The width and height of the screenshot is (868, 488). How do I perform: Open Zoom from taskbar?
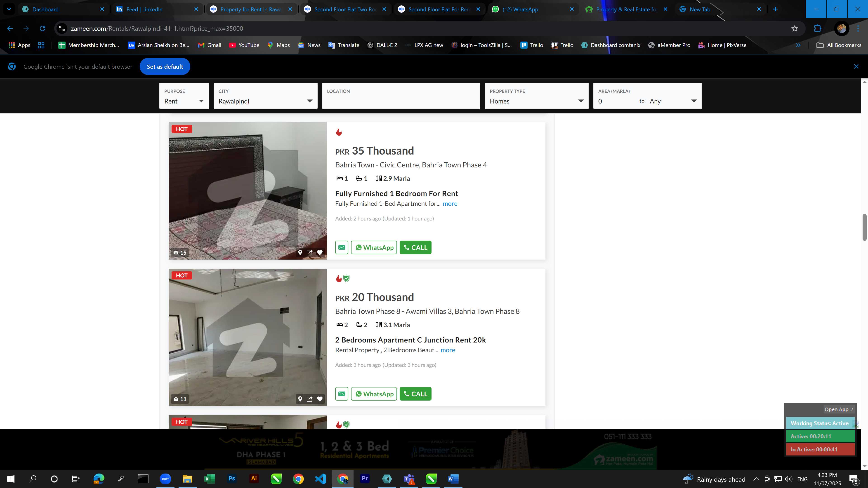pos(165,479)
